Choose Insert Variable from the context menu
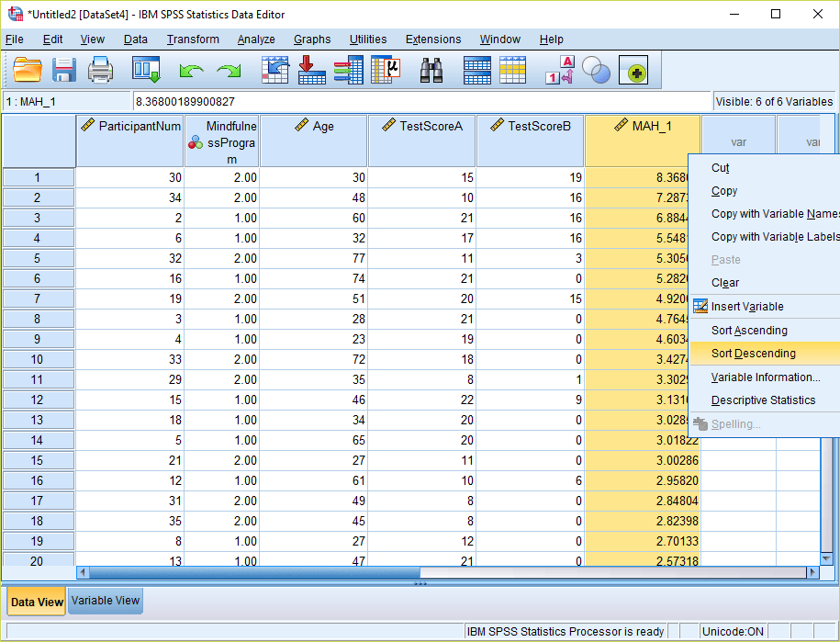This screenshot has height=642, width=840. click(x=747, y=307)
